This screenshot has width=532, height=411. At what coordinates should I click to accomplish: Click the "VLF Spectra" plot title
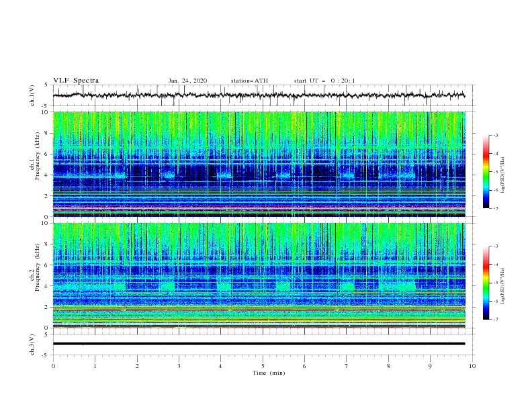pyautogui.click(x=76, y=81)
